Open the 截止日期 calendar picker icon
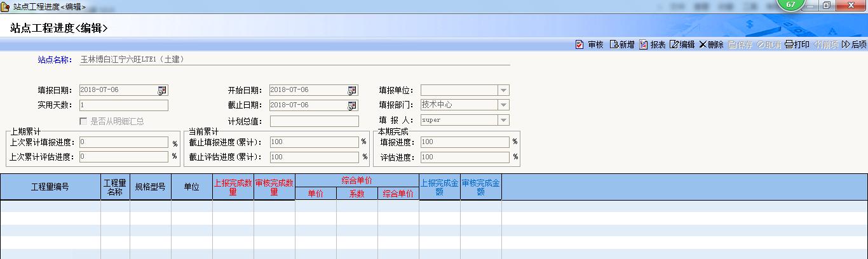Viewport: 868px width, 259px height. click(x=352, y=105)
